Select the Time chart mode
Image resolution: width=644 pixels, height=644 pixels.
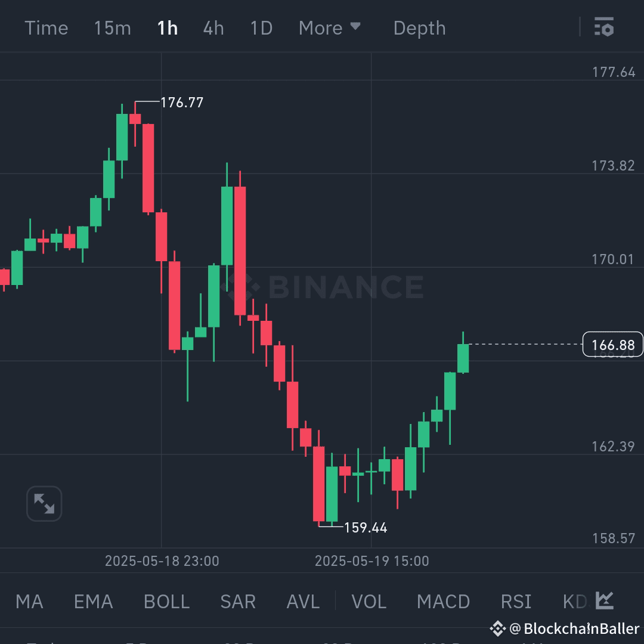(46, 27)
